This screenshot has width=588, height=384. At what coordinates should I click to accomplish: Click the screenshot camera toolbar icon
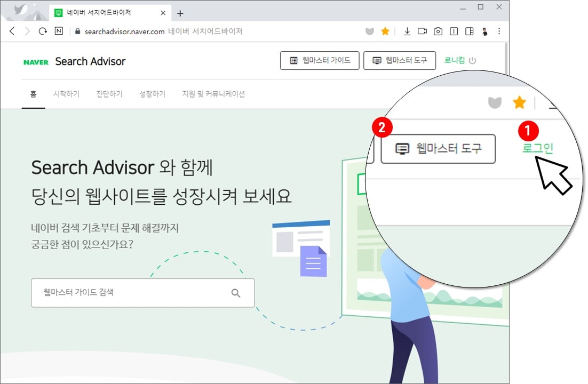(438, 31)
